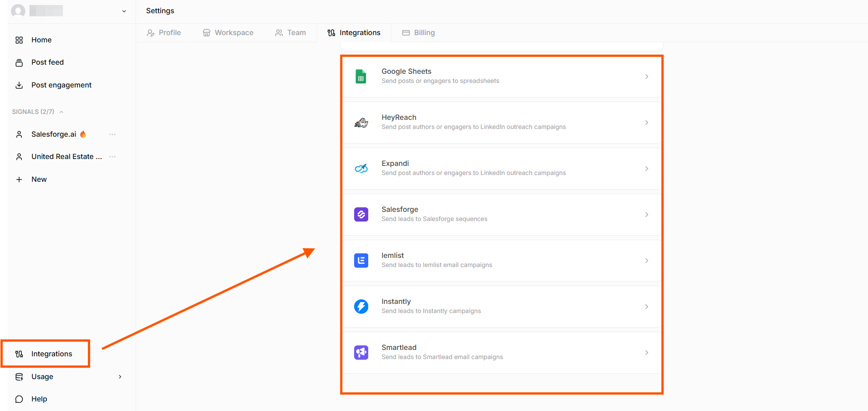Image resolution: width=868 pixels, height=411 pixels.
Task: Click 'Send leads to Instantly campaigns' text
Action: click(x=431, y=311)
